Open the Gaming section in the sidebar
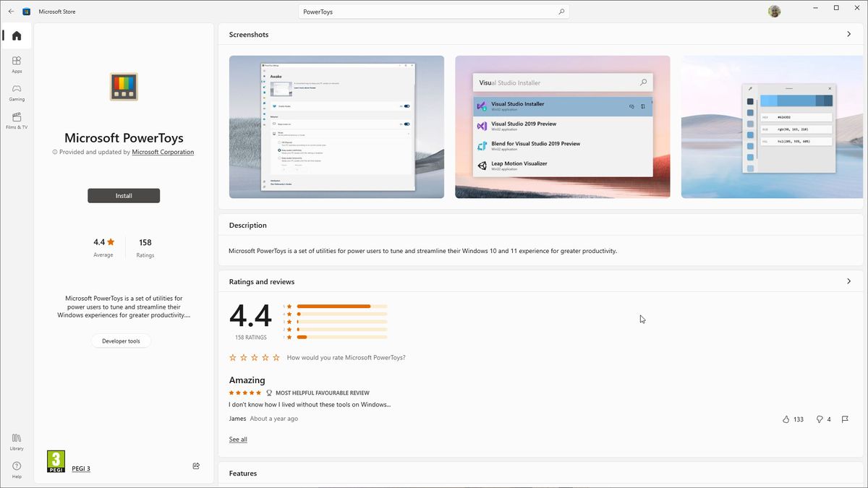868x488 pixels. point(16,93)
